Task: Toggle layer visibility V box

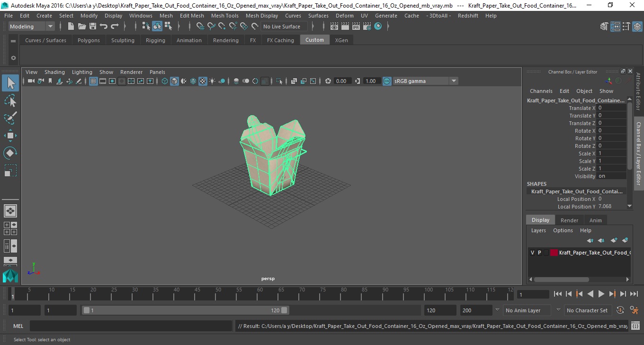Action: 532,253
